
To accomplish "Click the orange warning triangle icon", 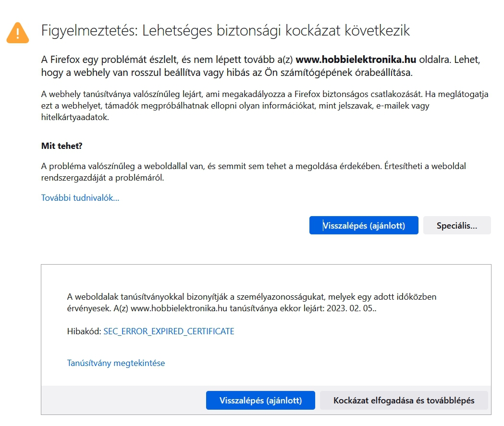I will (x=18, y=32).
